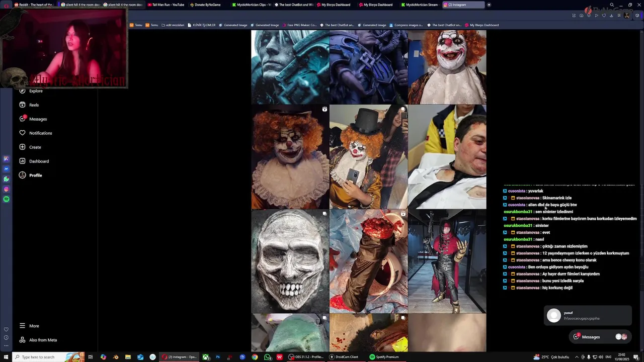The width and height of the screenshot is (644, 362).
Task: Open Photoshop taskbar icon
Action: click(218, 357)
